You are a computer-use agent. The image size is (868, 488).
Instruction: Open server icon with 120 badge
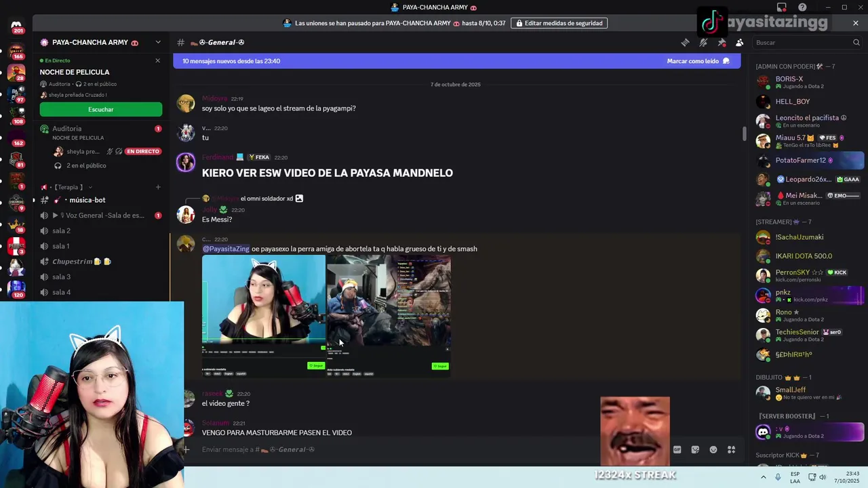16,289
